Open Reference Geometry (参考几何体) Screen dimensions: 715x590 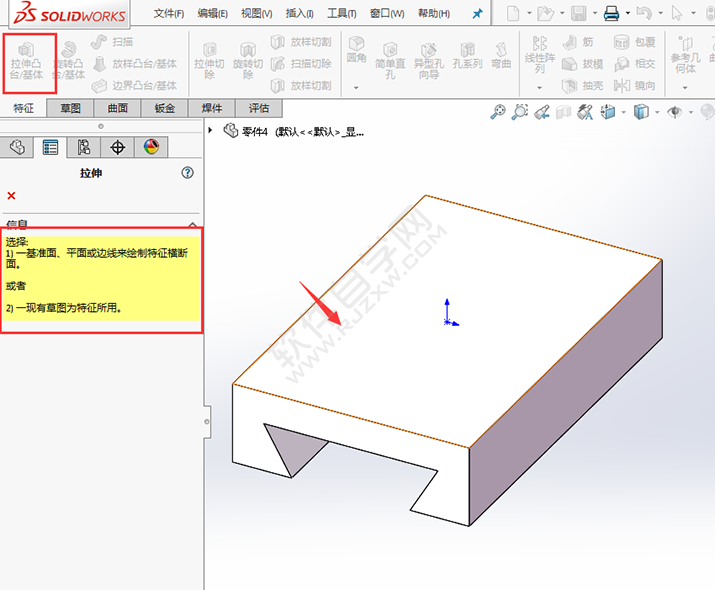click(685, 55)
